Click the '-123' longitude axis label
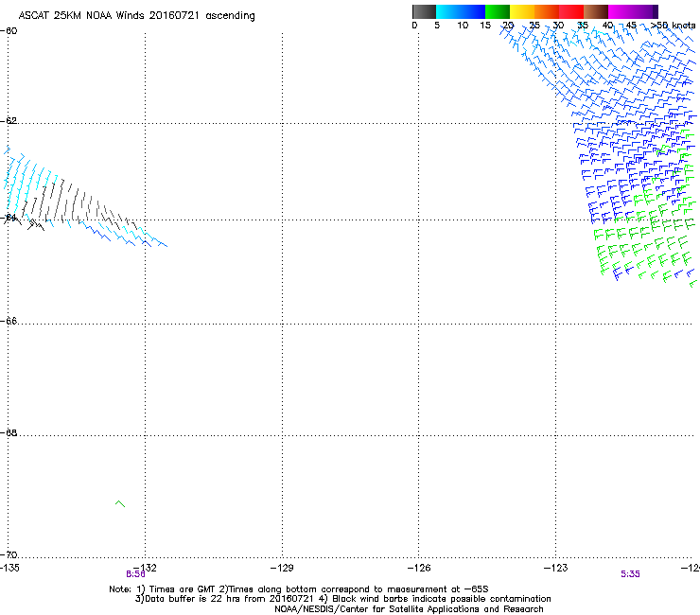This screenshot has width=700, height=615. coord(556,568)
